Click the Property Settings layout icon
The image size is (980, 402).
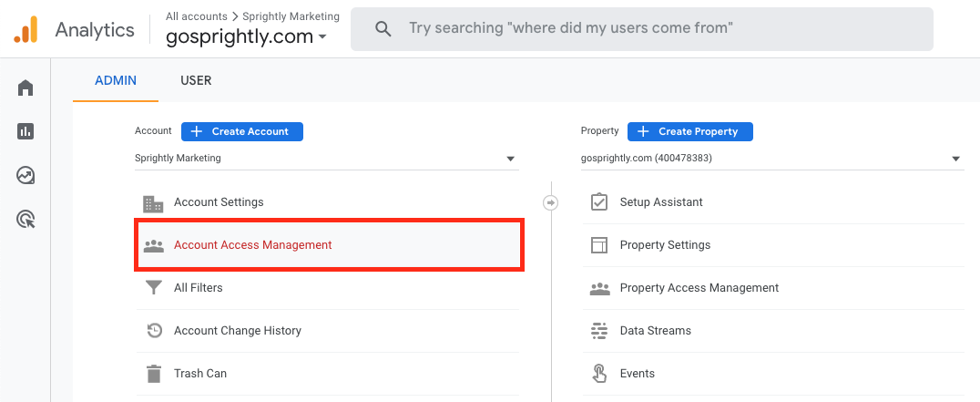pyautogui.click(x=598, y=245)
